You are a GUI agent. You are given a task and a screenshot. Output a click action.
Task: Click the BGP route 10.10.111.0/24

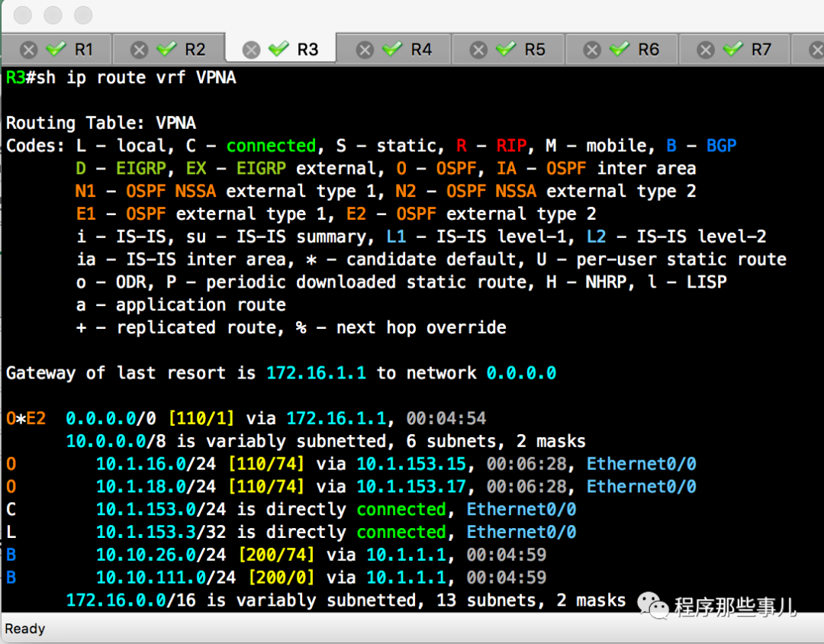(x=166, y=577)
